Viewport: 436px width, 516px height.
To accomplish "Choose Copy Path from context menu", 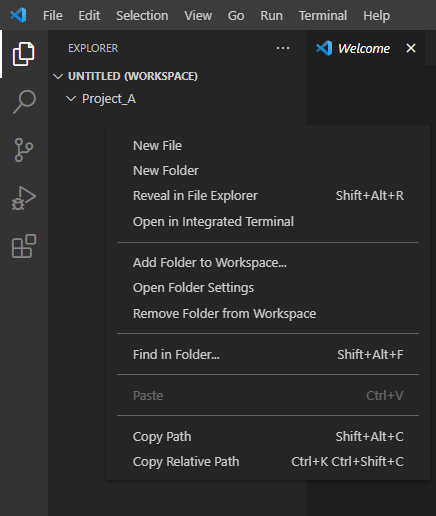I will coord(268,437).
